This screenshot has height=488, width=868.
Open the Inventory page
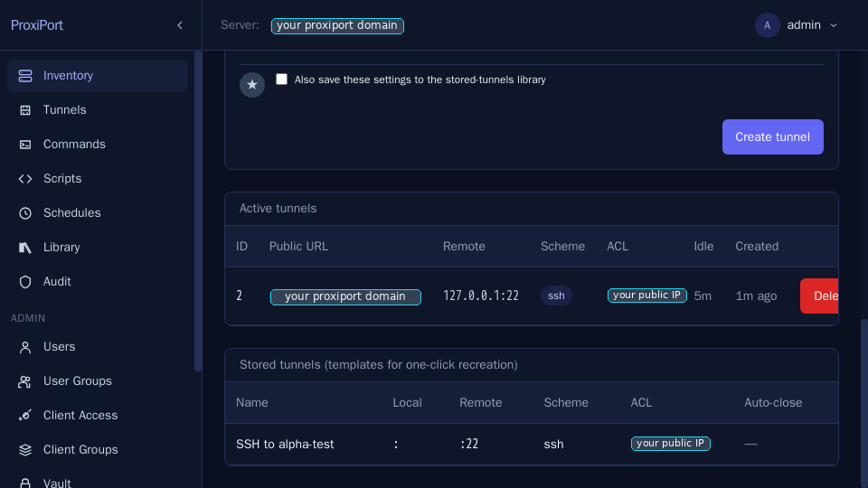point(97,76)
